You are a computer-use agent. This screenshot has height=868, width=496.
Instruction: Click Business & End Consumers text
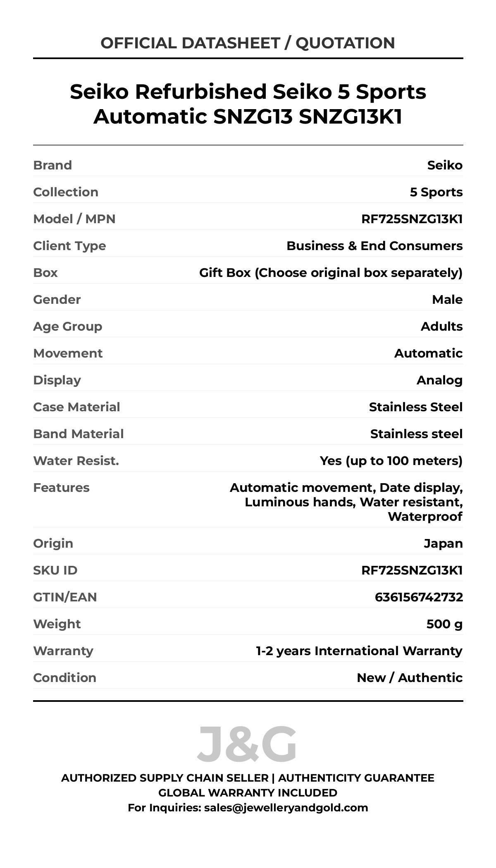(374, 246)
